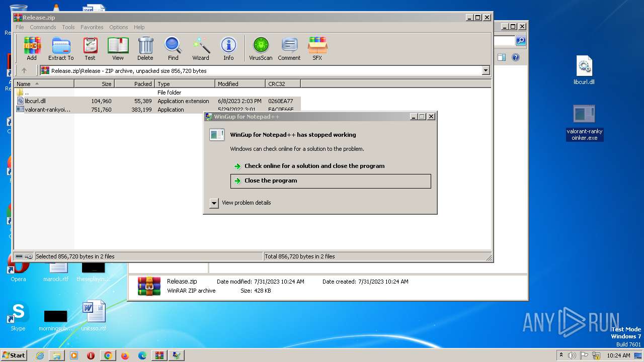The height and width of the screenshot is (362, 644).
Task: Select the parent folder '..' row
Action: (x=157, y=93)
